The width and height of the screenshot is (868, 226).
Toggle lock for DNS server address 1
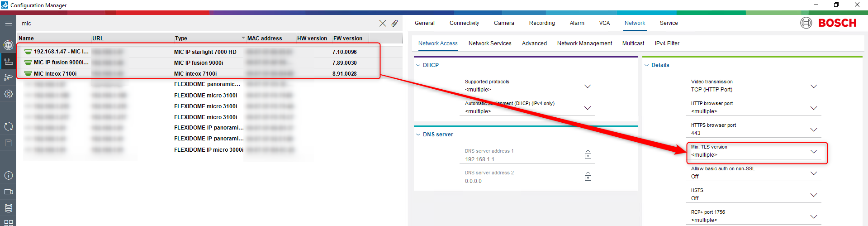(588, 155)
